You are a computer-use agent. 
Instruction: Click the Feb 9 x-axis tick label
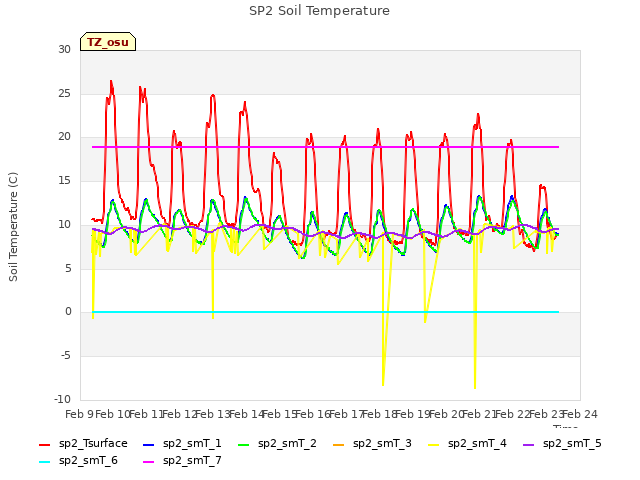coord(79,414)
